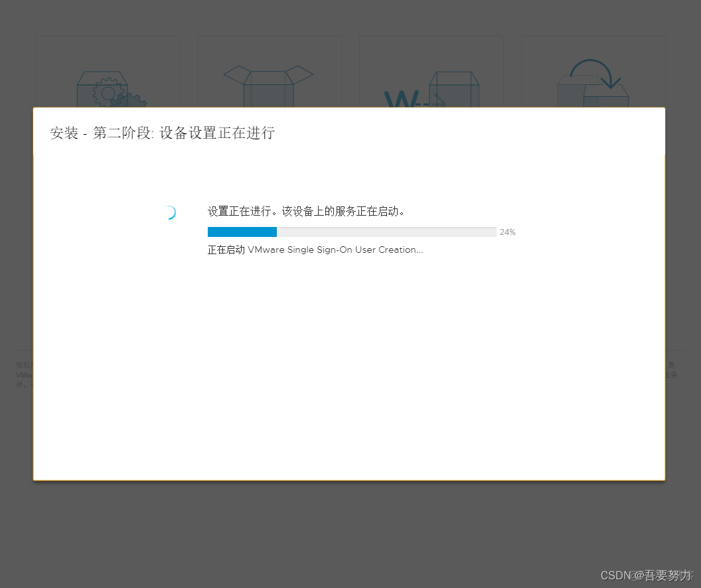Click the W arrow migrate icon behind the dialog
701x588 pixels.
coord(432,90)
